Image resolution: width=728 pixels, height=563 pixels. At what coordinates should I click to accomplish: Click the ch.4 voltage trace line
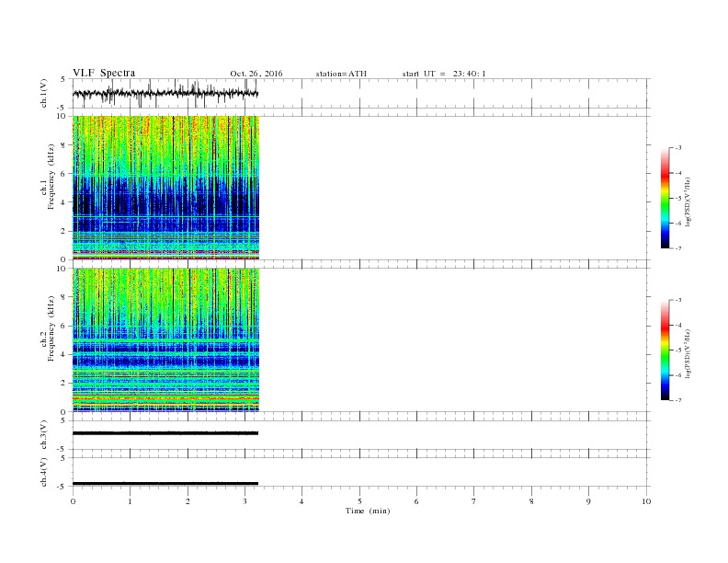165,484
